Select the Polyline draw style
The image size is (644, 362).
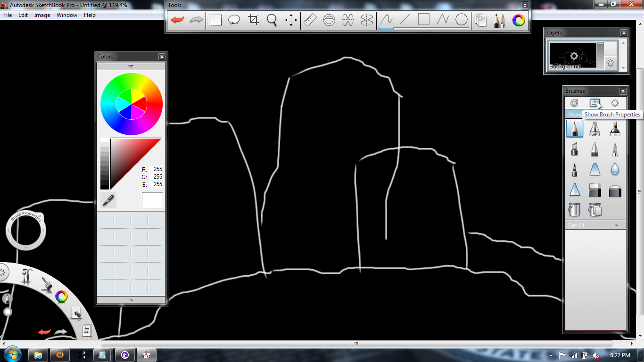tap(443, 20)
